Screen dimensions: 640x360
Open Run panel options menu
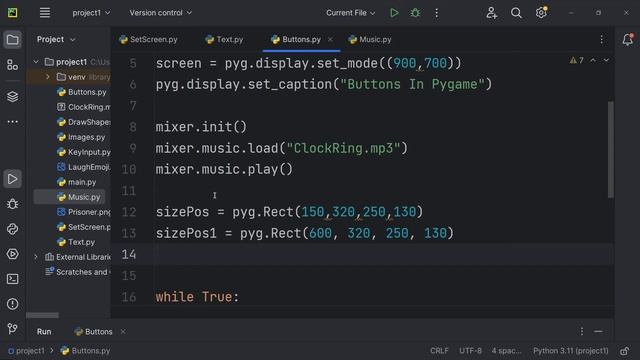(582, 331)
